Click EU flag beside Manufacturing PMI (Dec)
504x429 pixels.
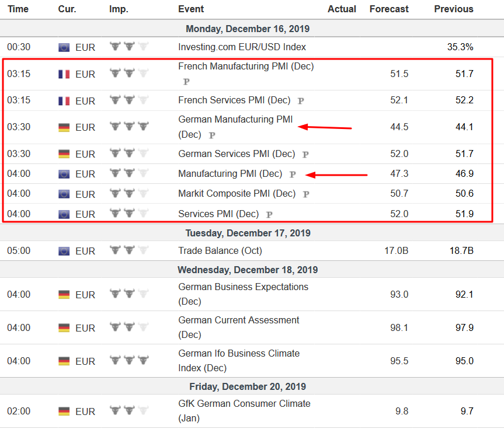(64, 174)
